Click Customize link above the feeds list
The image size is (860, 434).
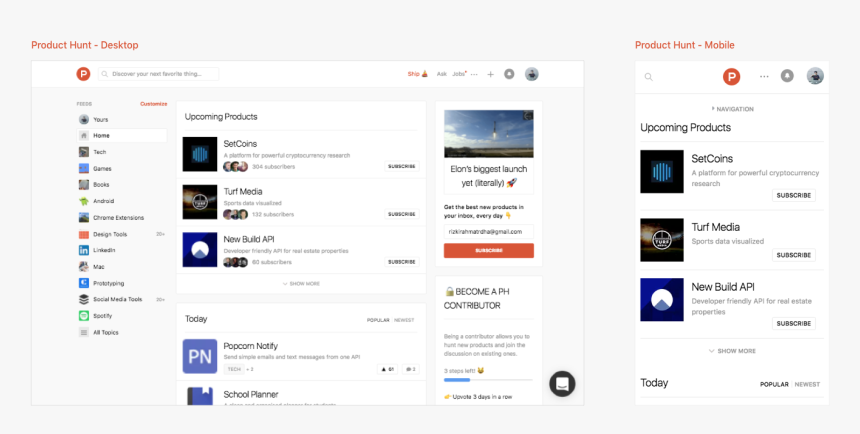tap(153, 103)
